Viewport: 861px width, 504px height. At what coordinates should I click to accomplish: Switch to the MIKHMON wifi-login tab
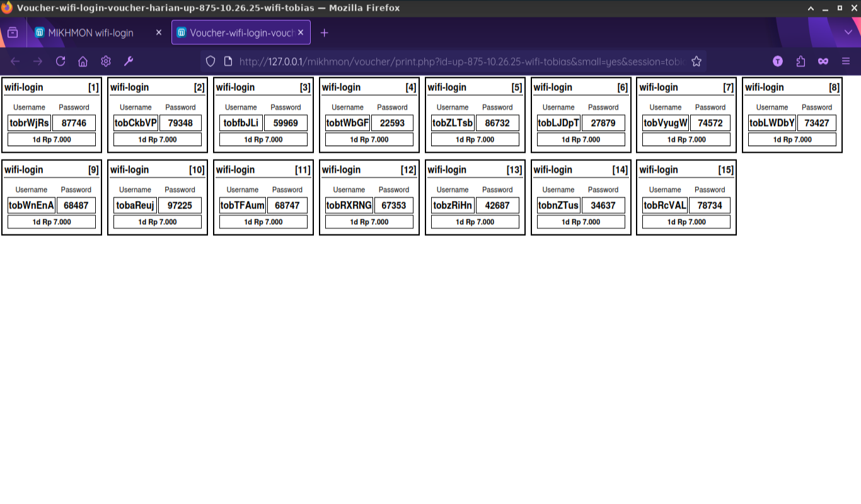(x=91, y=33)
